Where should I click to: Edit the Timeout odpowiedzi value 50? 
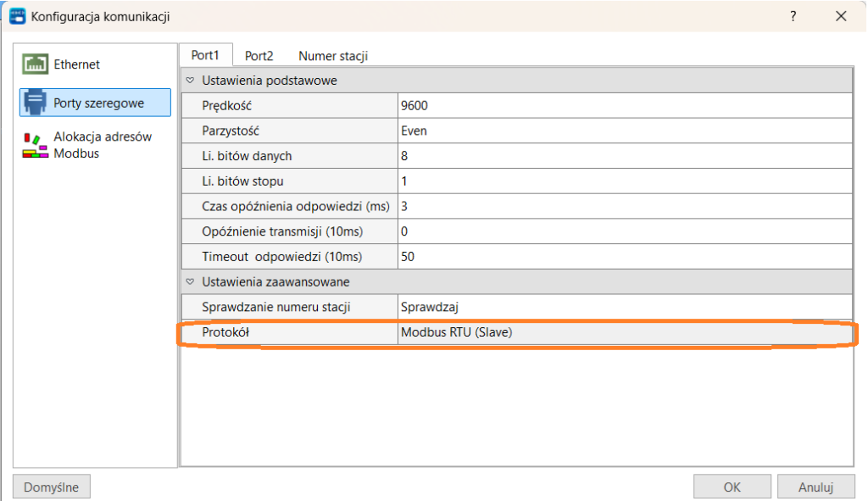[625, 257]
